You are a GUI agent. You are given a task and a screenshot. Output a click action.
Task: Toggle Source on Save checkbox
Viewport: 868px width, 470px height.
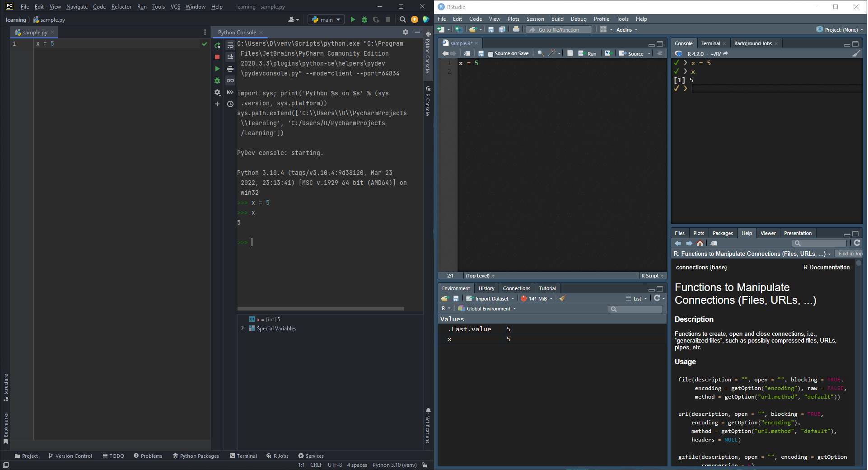[x=490, y=54]
